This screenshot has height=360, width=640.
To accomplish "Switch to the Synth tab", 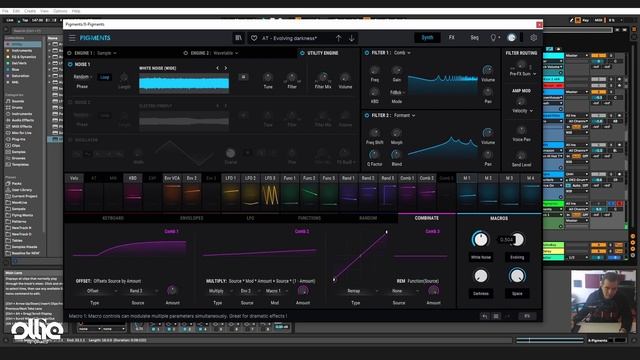I will pos(427,38).
